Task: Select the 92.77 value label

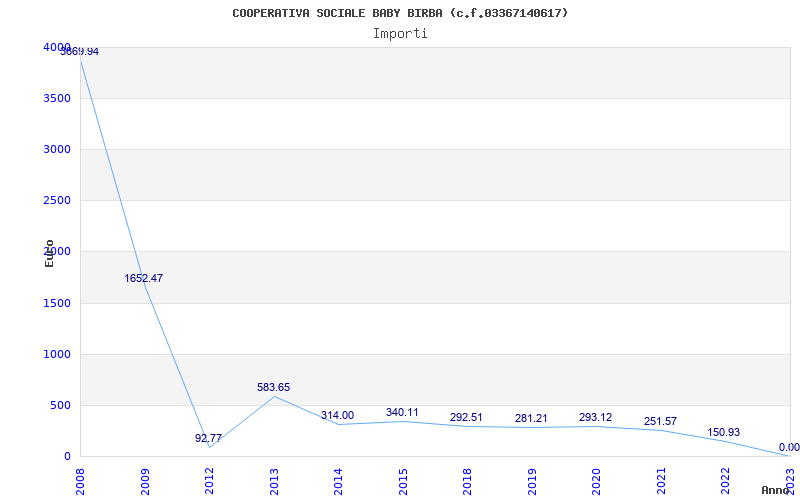Action: click(208, 438)
